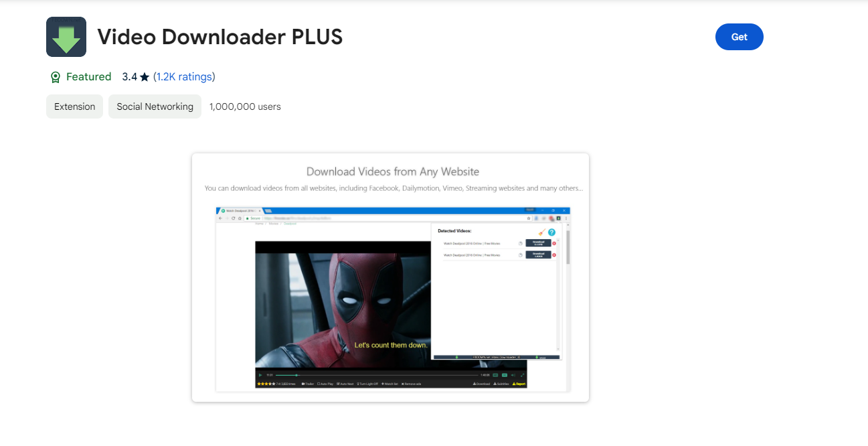Viewport: 868px width, 446px height.
Task: Click the Featured badge icon
Action: [56, 77]
